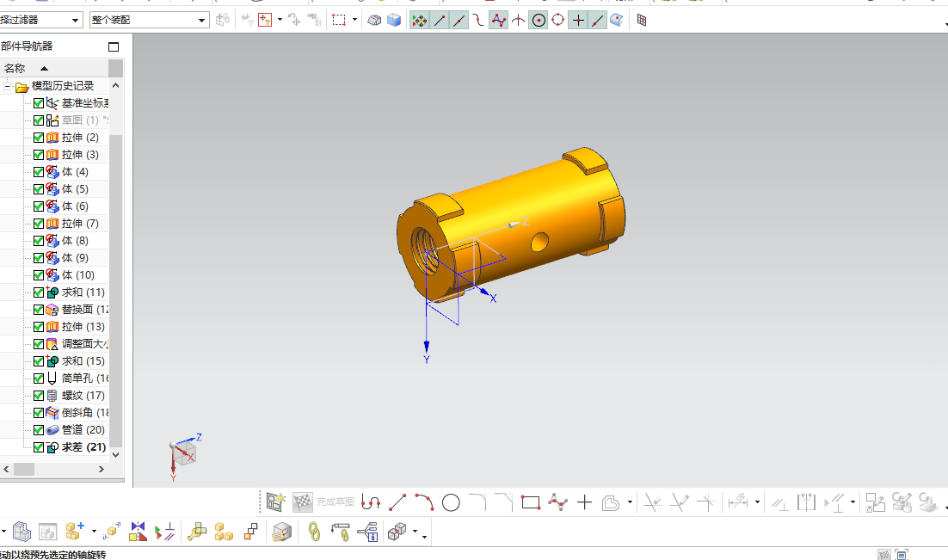This screenshot has height=560, width=948.
Task: Choose the Arc sketch tool
Action: [424, 502]
